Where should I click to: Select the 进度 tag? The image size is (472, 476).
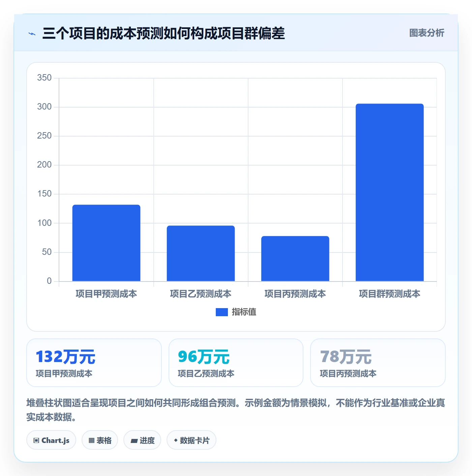[x=142, y=440]
